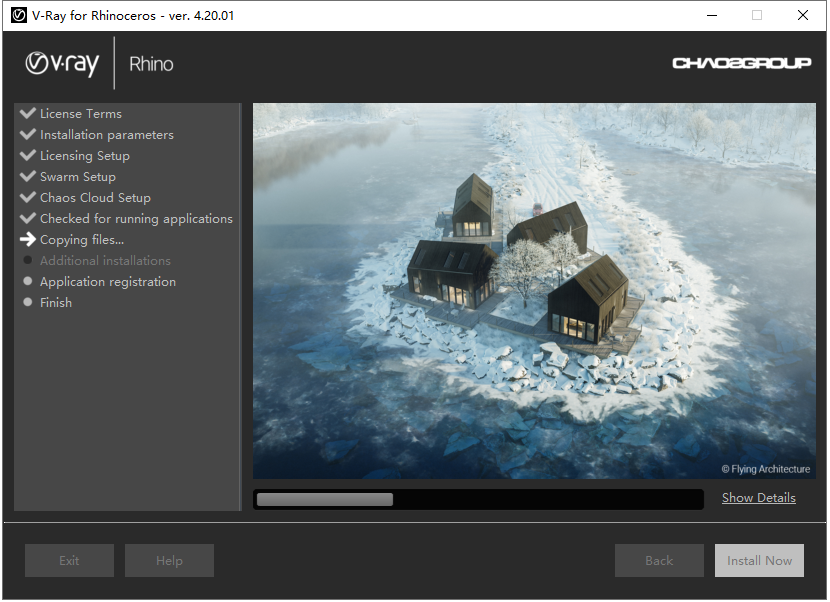
Task: Select the Copying files... step
Action: (x=82, y=240)
